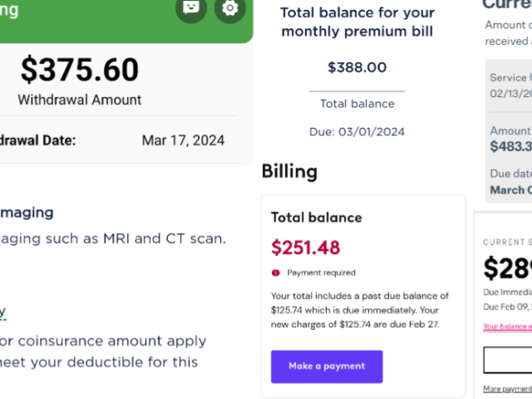This screenshot has height=399, width=532.
Task: Click the red payment required alert icon
Action: 276,273
